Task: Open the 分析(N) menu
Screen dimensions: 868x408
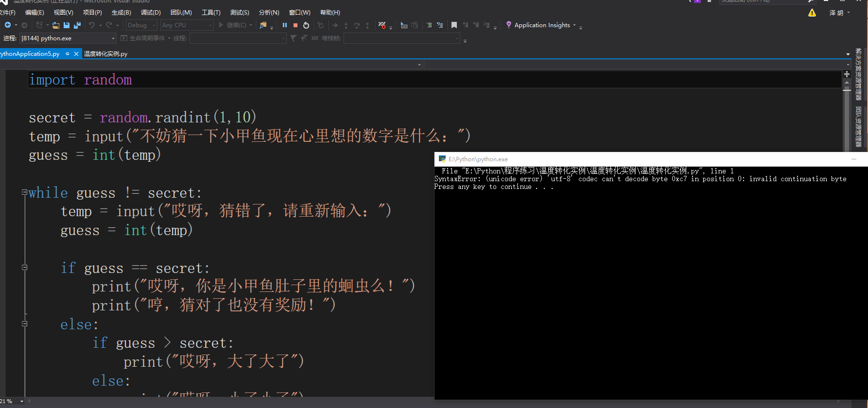Action: click(269, 13)
